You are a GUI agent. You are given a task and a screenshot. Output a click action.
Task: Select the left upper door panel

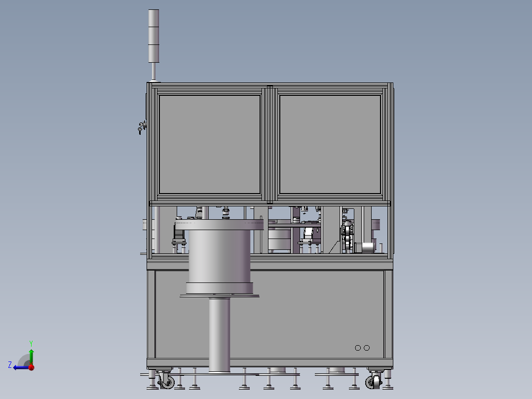pos(210,145)
